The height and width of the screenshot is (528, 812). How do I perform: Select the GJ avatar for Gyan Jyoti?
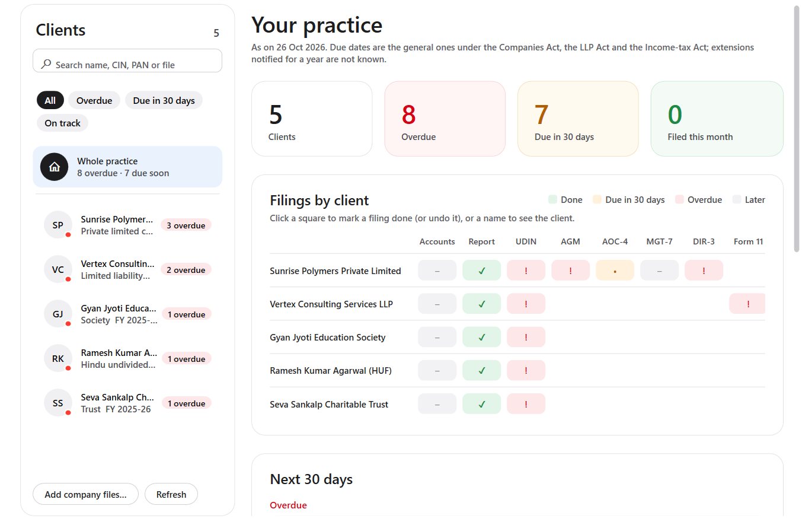pyautogui.click(x=58, y=314)
